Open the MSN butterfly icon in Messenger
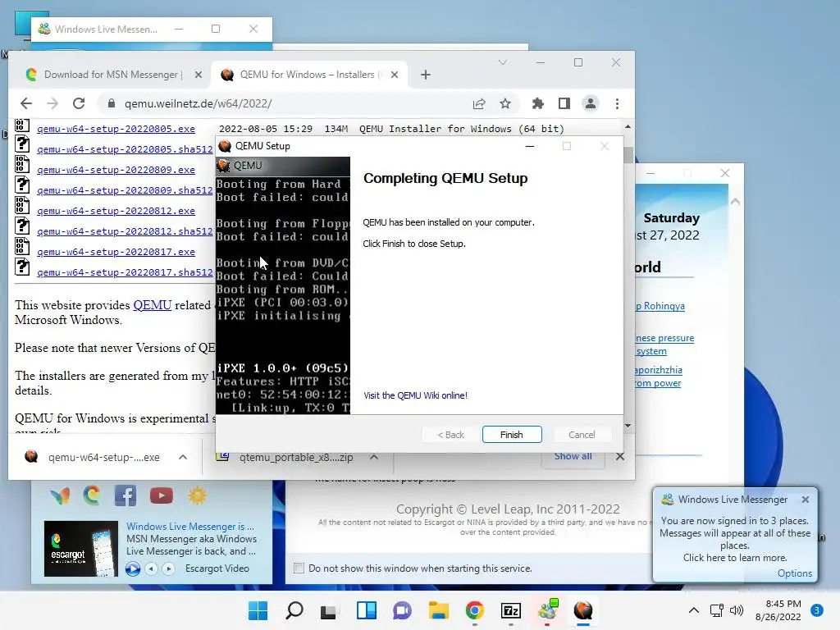 [x=60, y=495]
